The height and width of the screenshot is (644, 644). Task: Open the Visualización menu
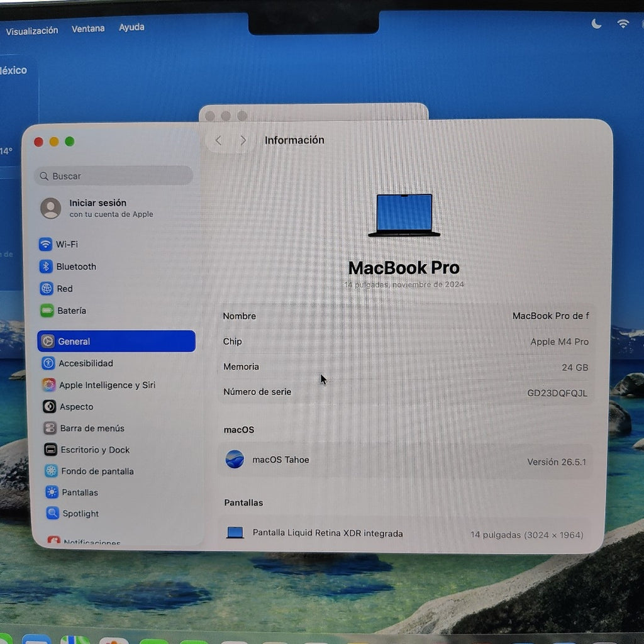(32, 31)
